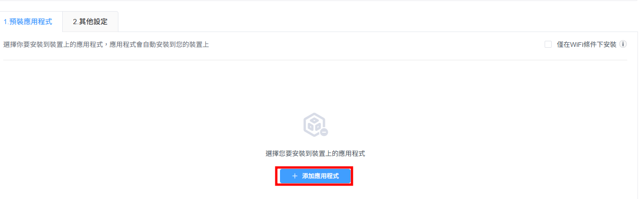Select the 1.預裝應用程式 tab

click(x=28, y=22)
